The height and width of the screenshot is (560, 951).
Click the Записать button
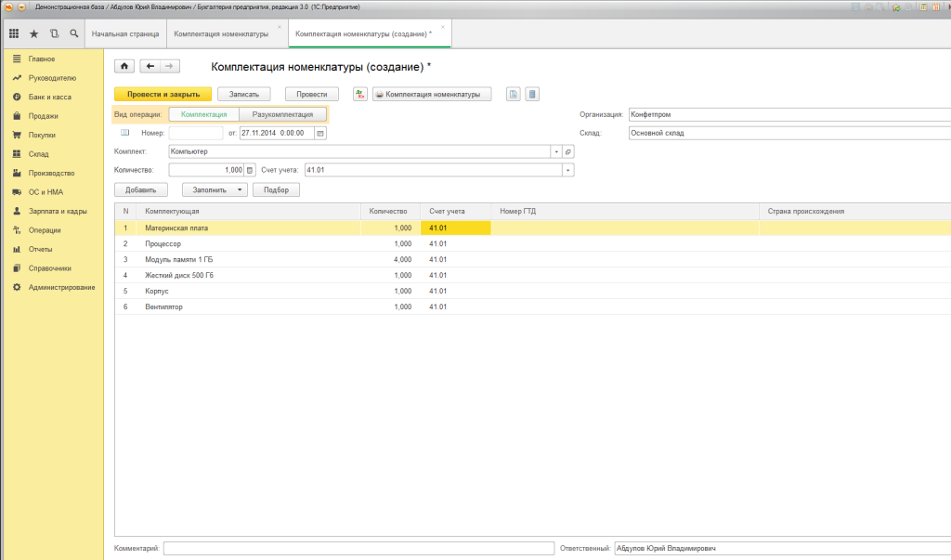coord(244,94)
